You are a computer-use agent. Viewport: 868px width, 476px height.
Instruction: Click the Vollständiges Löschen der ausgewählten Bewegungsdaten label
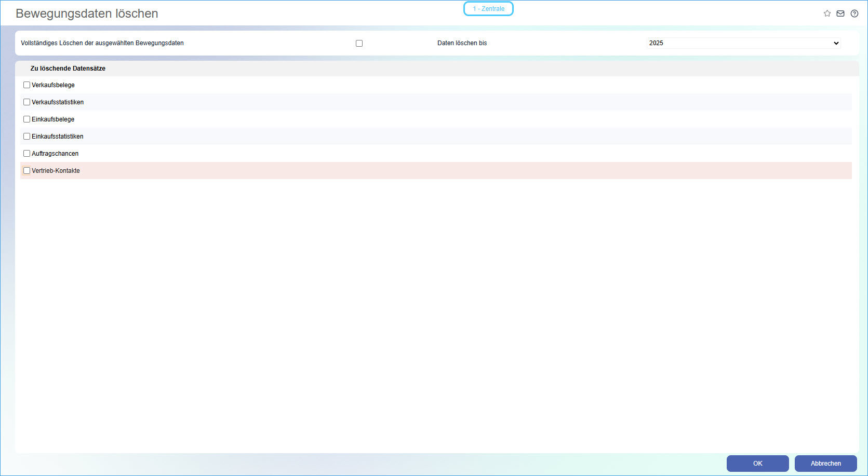(x=102, y=43)
